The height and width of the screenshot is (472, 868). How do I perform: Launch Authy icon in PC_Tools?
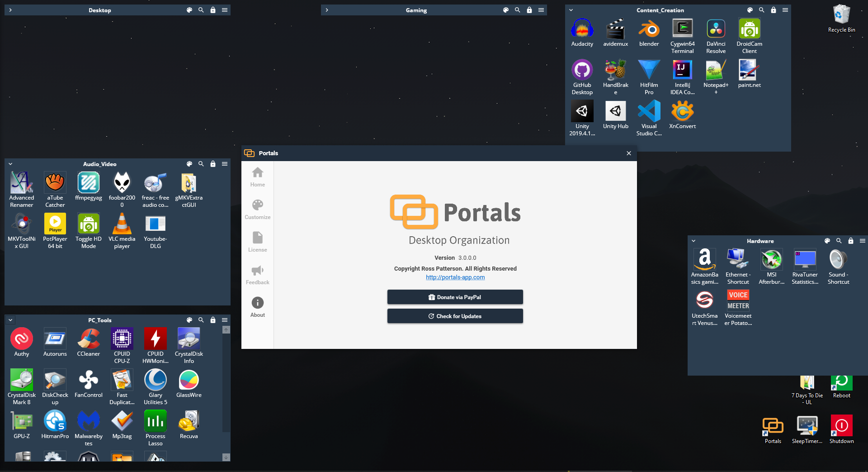click(22, 343)
